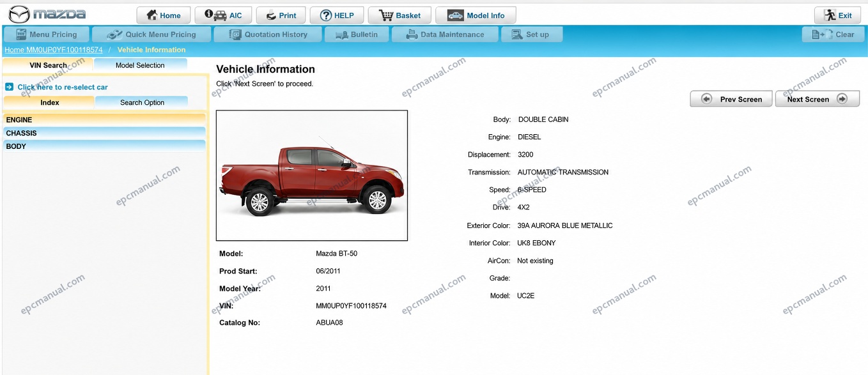Image resolution: width=868 pixels, height=375 pixels.
Task: Proceed with Next Screen button
Action: (817, 99)
